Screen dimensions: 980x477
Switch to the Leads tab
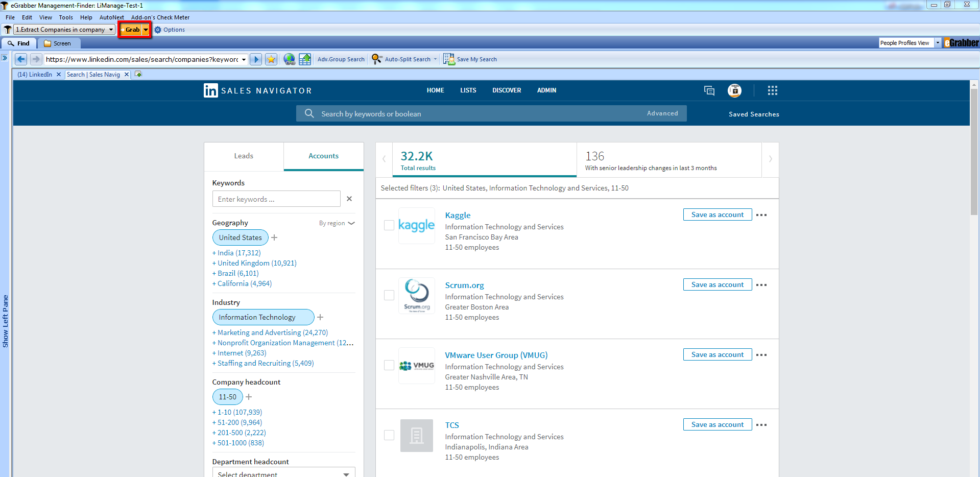[x=244, y=156]
